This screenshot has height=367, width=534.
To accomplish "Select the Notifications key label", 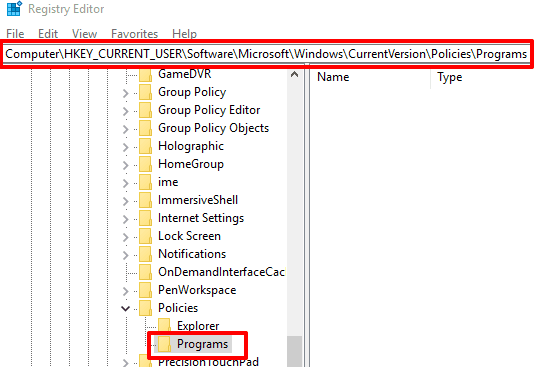I will [192, 254].
